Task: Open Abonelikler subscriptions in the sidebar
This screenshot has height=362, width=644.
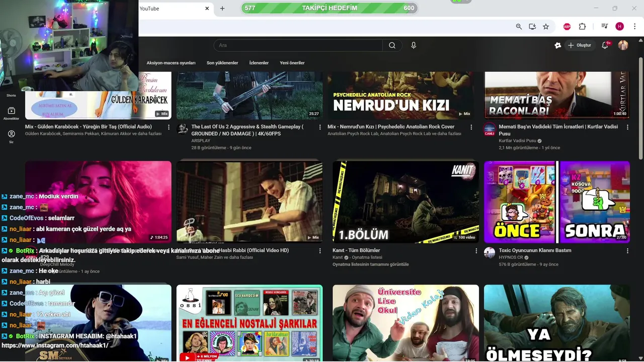Action: pyautogui.click(x=11, y=114)
